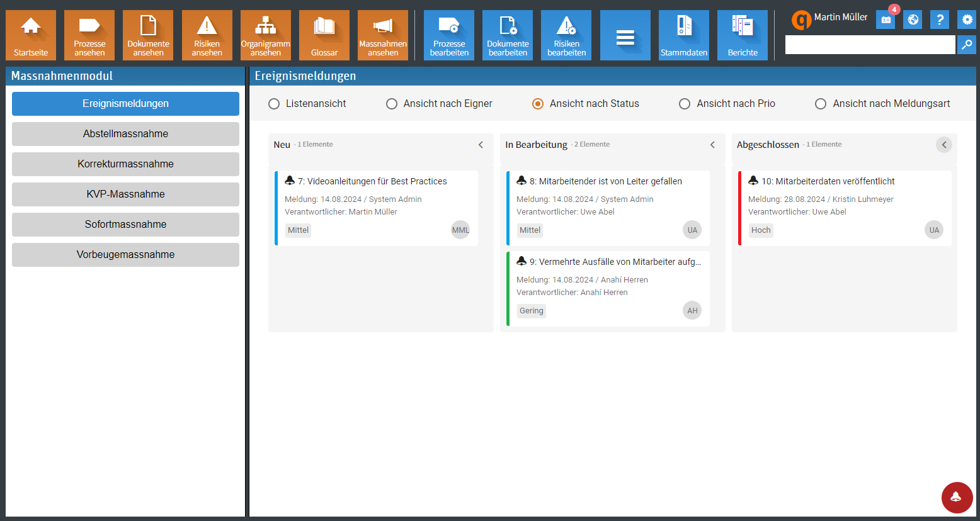Open card 10 Mitarbeiterdaten veröffentlicht
The height and width of the screenshot is (521, 980).
click(845, 208)
